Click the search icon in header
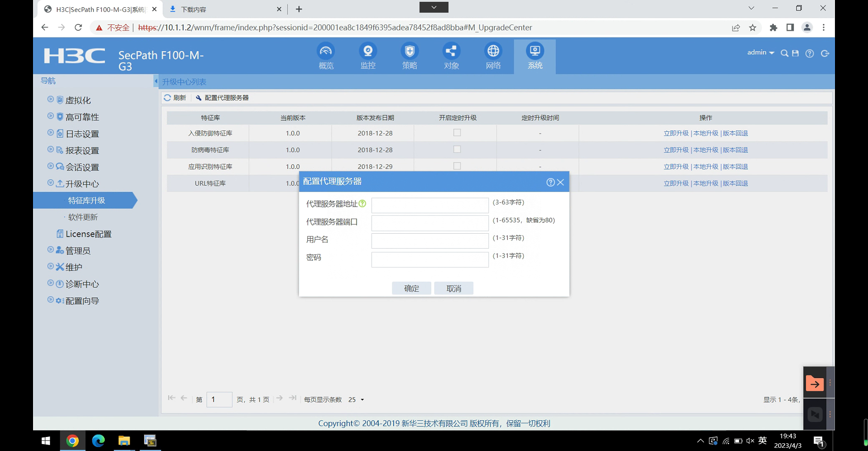Viewport: 868px width, 451px height. pyautogui.click(x=784, y=53)
